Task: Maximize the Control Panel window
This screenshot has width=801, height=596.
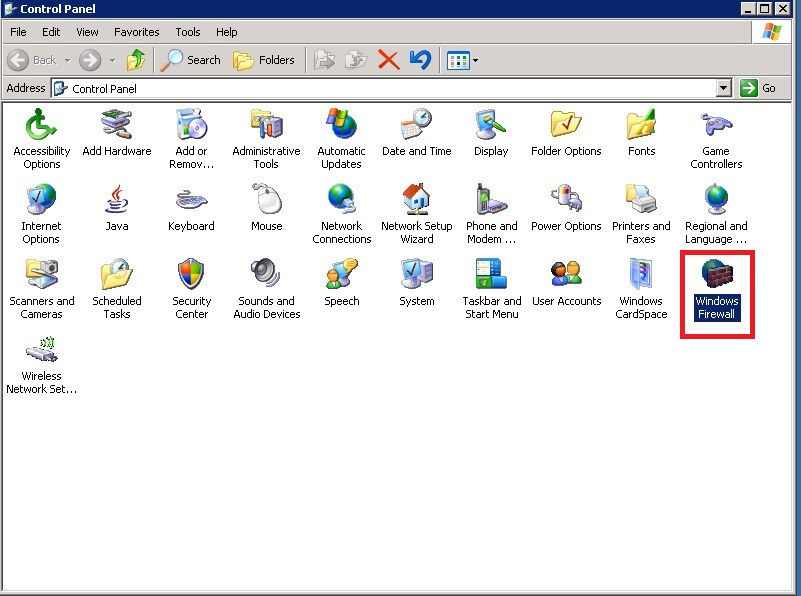Action: coord(765,9)
